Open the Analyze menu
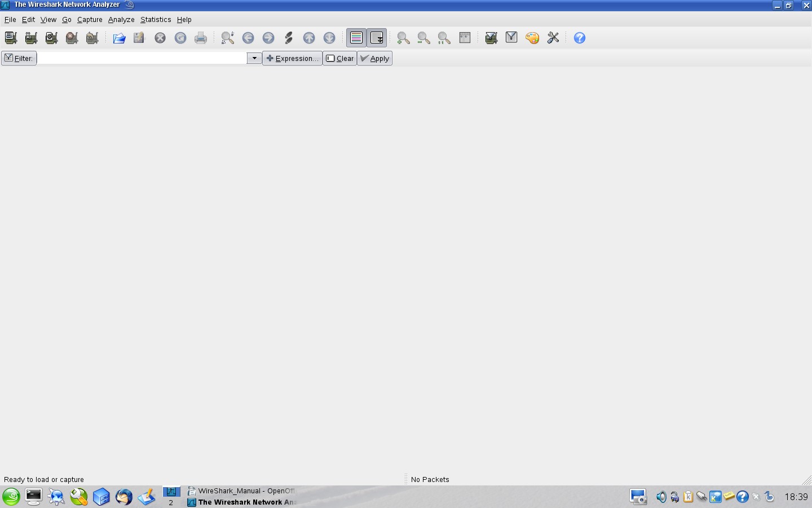812x508 pixels. [x=121, y=19]
